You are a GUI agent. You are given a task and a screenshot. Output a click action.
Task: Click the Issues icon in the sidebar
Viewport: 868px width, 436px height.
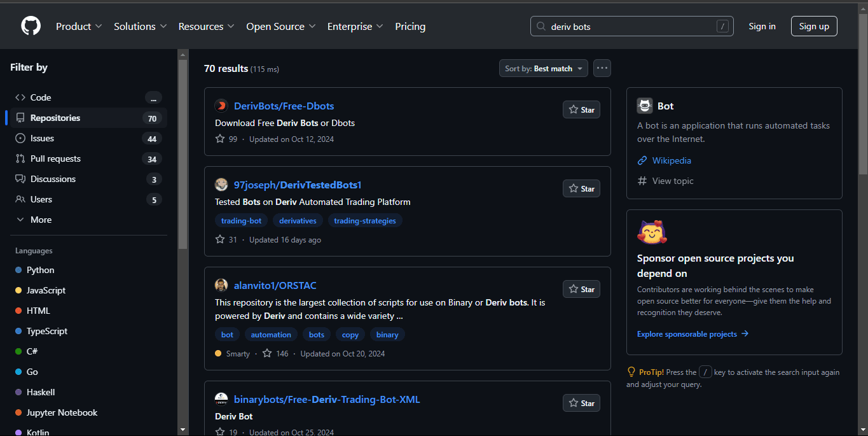coord(20,138)
